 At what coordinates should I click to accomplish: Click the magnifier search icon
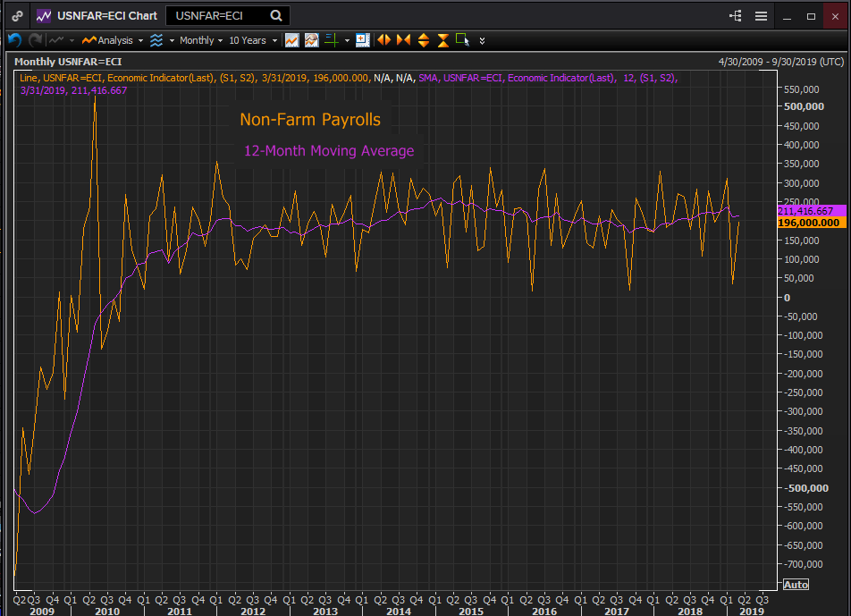[x=276, y=16]
